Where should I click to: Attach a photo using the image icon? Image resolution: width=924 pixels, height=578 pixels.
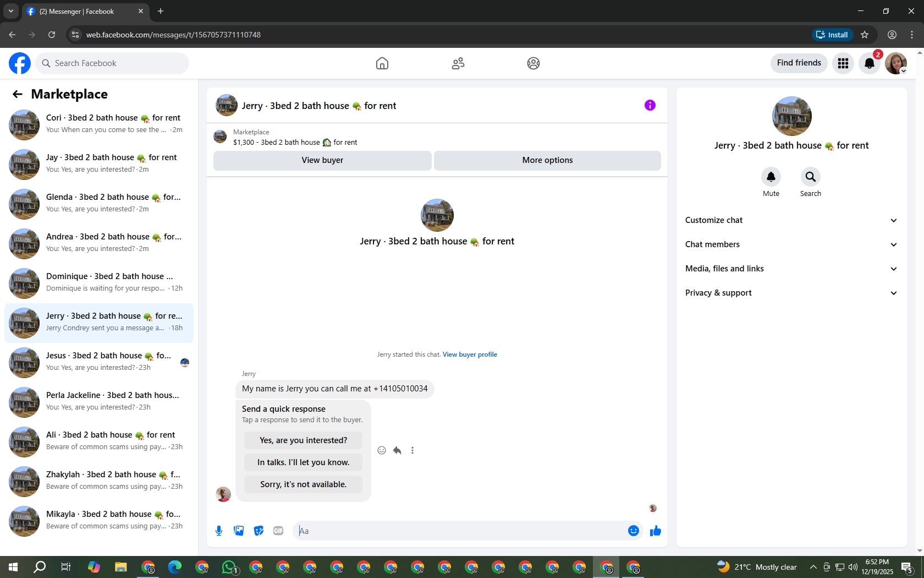pyautogui.click(x=239, y=531)
